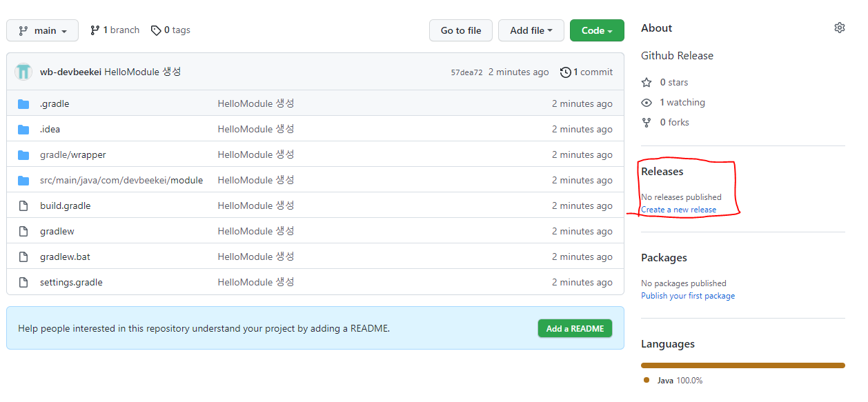Click the wb-devbeekei avatar image
This screenshot has height=402, width=868.
pyautogui.click(x=23, y=72)
